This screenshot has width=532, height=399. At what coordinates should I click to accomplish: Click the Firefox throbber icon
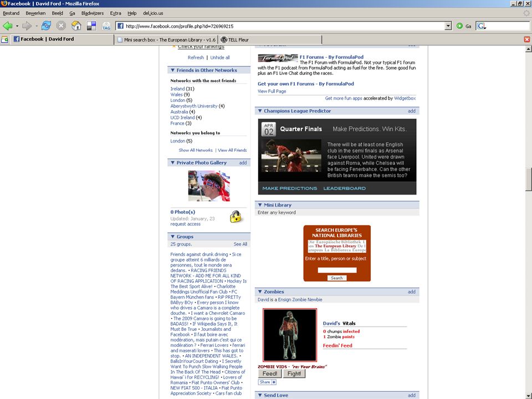coord(526,13)
